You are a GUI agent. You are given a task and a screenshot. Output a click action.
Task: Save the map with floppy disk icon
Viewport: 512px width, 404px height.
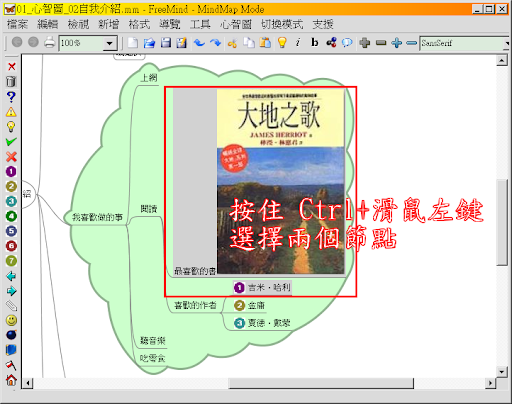point(166,43)
